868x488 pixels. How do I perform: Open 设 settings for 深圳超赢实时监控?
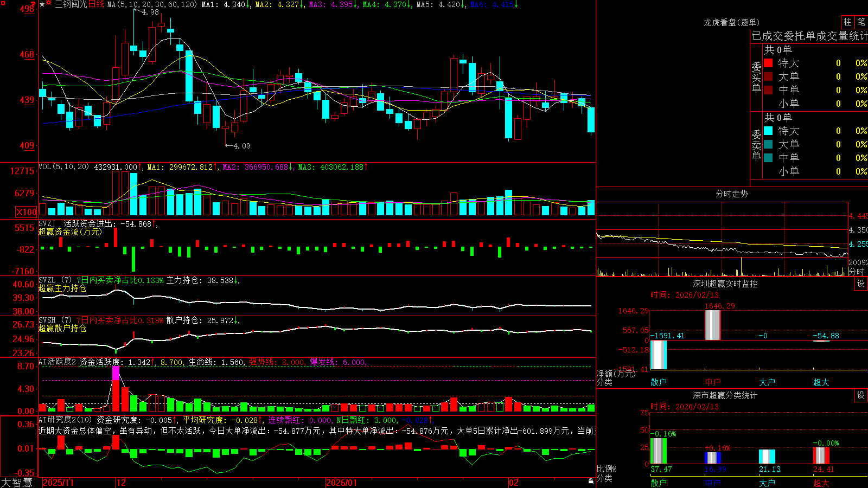point(861,284)
